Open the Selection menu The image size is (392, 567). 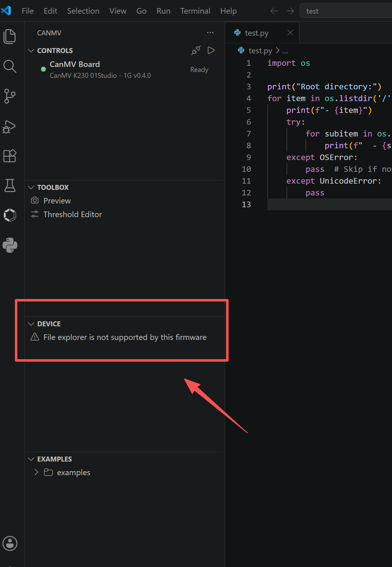pyautogui.click(x=83, y=11)
